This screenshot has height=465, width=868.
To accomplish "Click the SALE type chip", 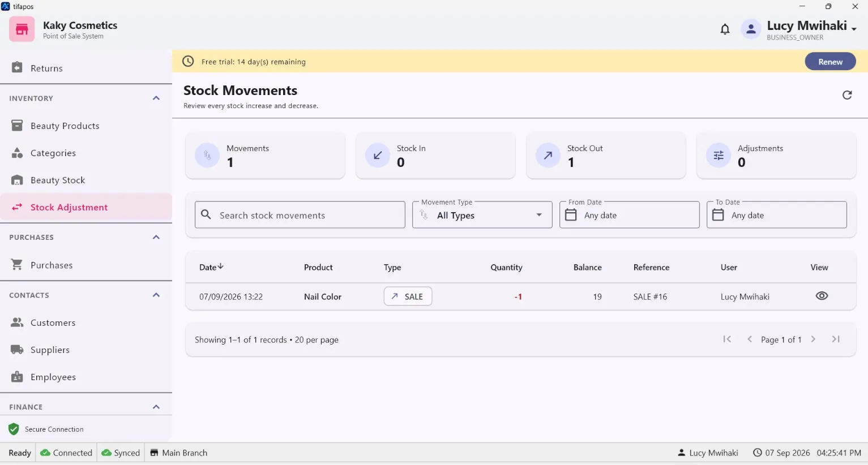I will pos(408,296).
